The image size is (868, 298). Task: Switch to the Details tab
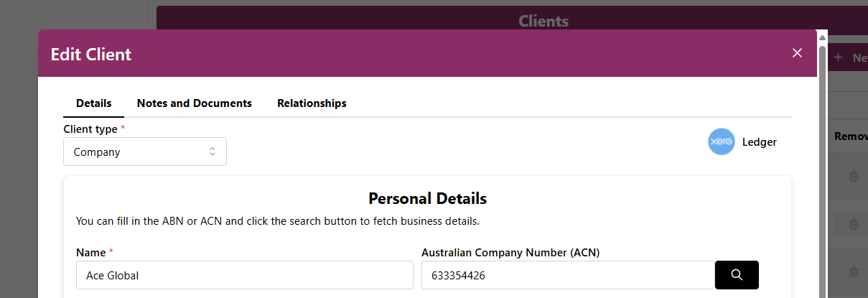[x=93, y=103]
